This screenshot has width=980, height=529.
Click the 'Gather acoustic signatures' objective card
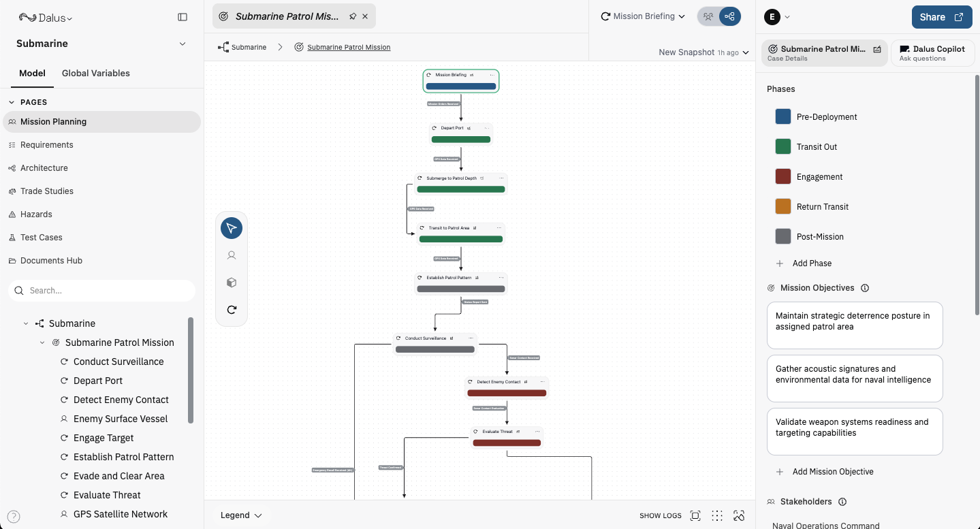[x=855, y=379]
